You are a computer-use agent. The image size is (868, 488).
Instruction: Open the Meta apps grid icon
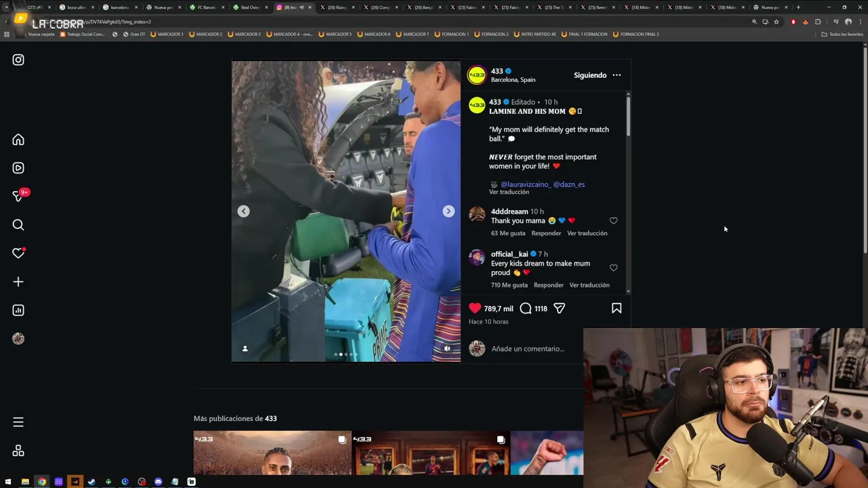18,451
